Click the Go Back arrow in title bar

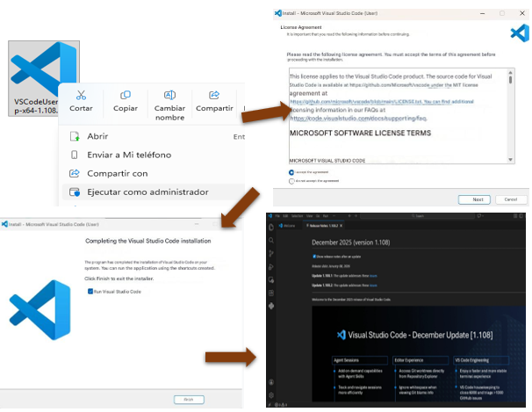(x=349, y=216)
